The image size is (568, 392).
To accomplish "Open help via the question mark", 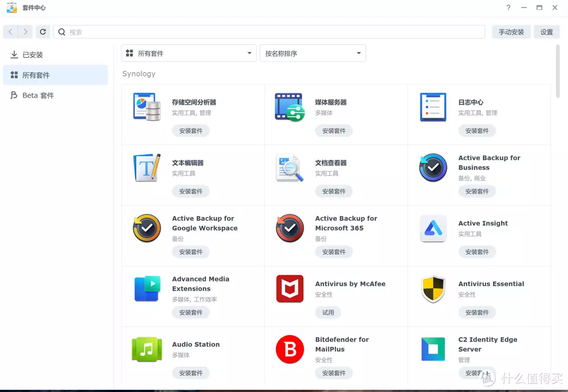I will tap(508, 7).
